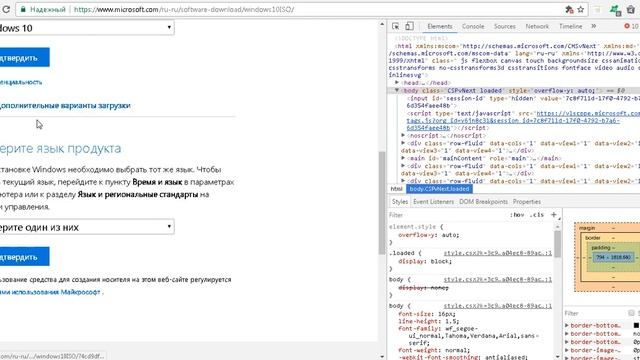Open the stylesheet link beside .loaded rule
The height and width of the screenshot is (360, 640).
point(498,253)
